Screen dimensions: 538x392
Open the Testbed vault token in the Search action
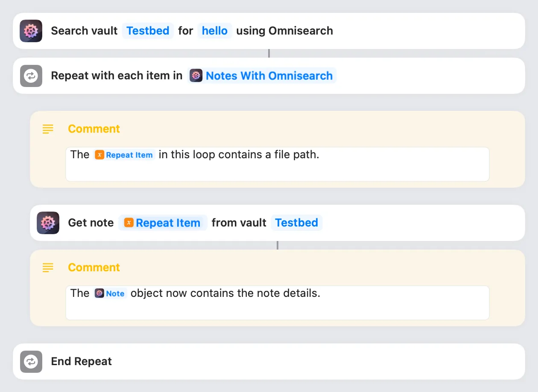click(x=148, y=31)
